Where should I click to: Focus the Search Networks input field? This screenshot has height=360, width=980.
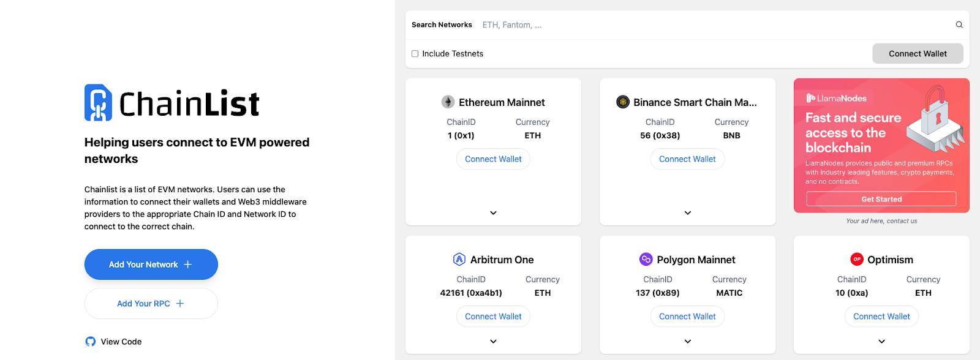tap(715, 25)
